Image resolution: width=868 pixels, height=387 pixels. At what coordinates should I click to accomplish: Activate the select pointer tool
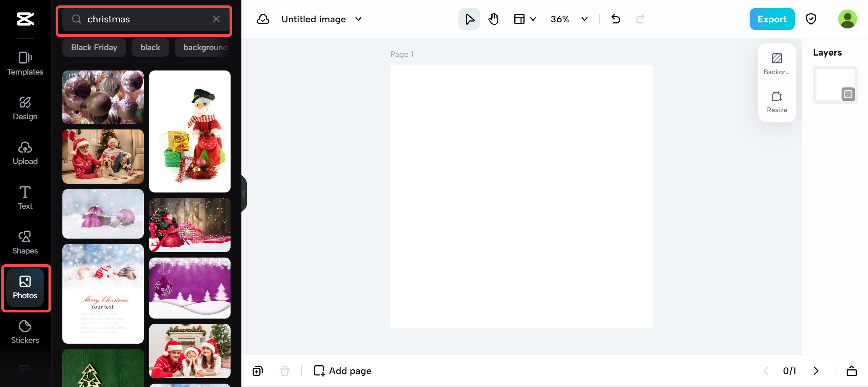tap(469, 19)
